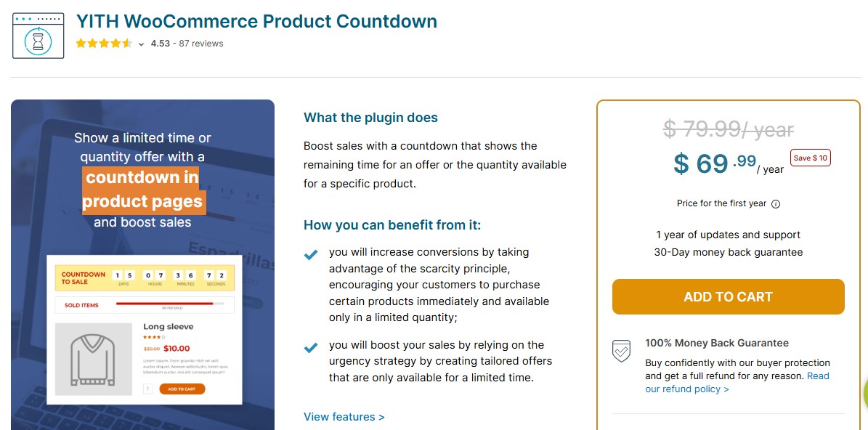Click the crossed-out $79.99 yearly price

pos(727,129)
